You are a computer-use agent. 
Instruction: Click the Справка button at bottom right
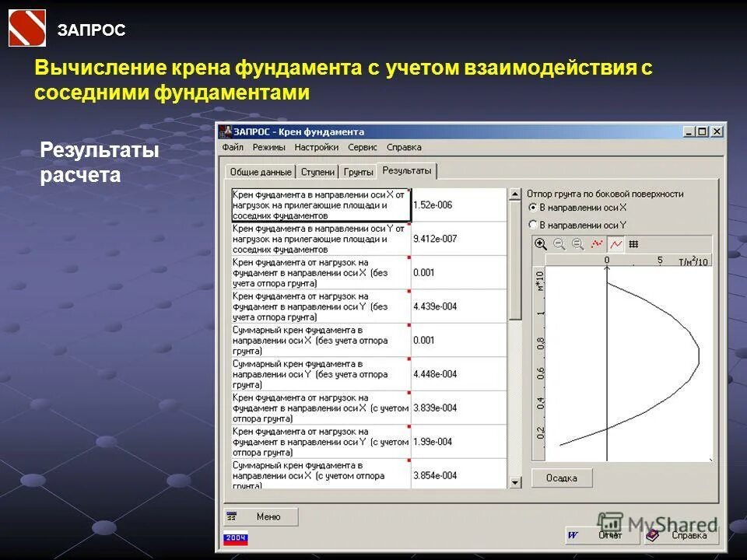680,535
